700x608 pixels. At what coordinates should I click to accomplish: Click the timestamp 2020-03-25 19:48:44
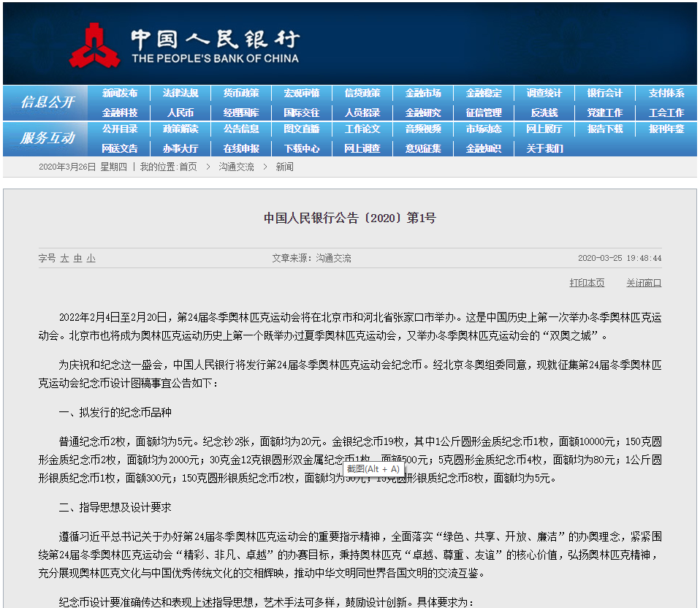click(x=620, y=258)
